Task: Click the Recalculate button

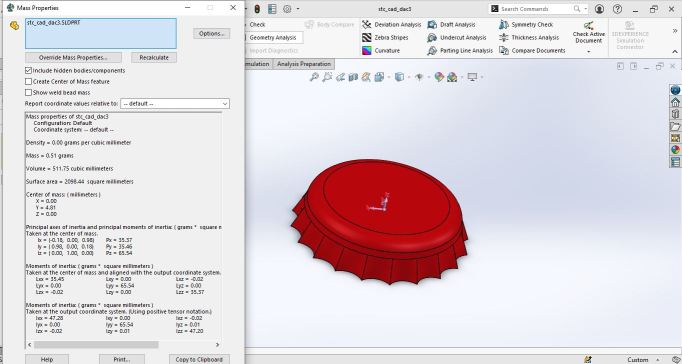Action: (154, 57)
